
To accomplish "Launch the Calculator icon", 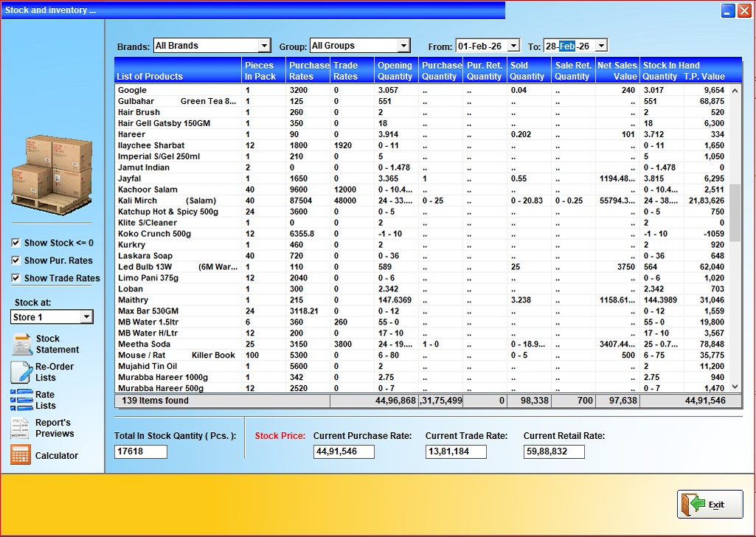I will pyautogui.click(x=20, y=454).
